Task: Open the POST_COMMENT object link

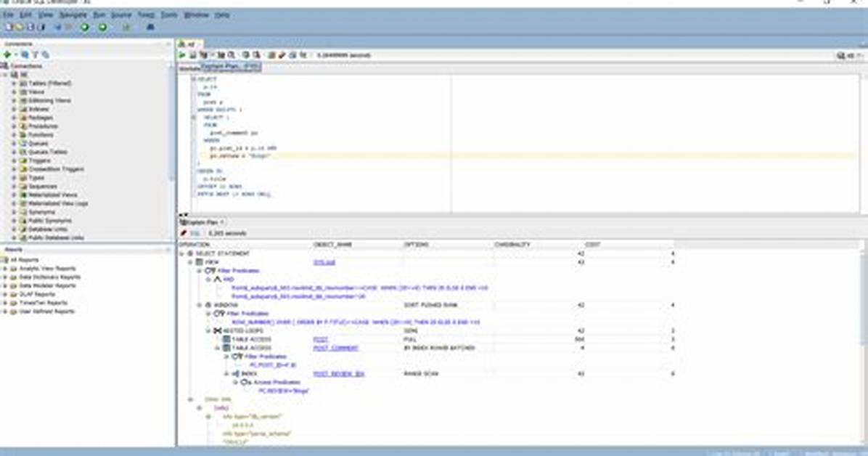Action: [335, 348]
